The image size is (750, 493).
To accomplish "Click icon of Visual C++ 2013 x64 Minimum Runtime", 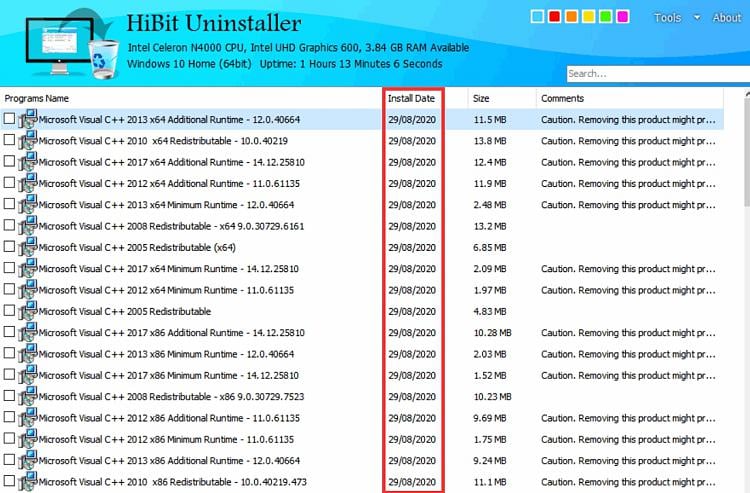I will tap(28, 204).
